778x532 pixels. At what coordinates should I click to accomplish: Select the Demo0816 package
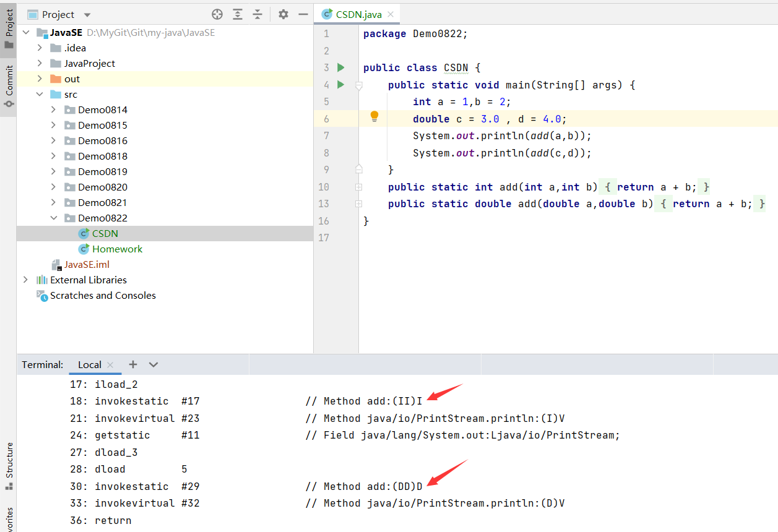pos(103,141)
